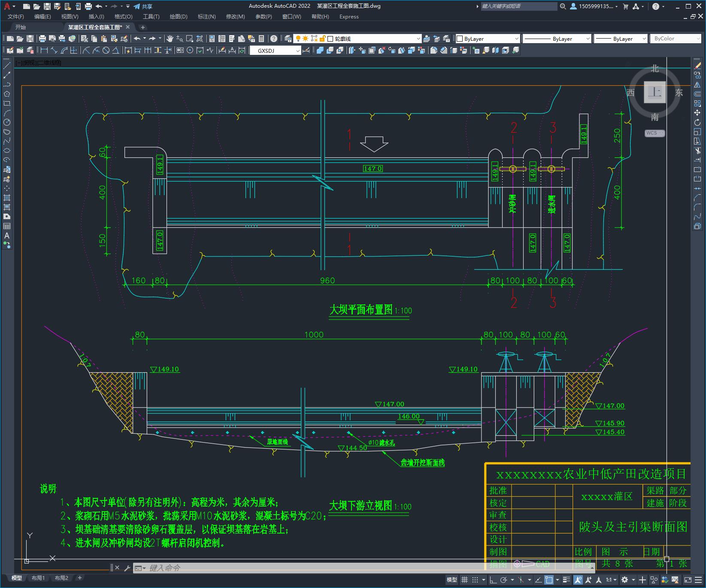Click the WCS coordinate system button
Image resolution: width=706 pixels, height=588 pixels.
[x=654, y=133]
